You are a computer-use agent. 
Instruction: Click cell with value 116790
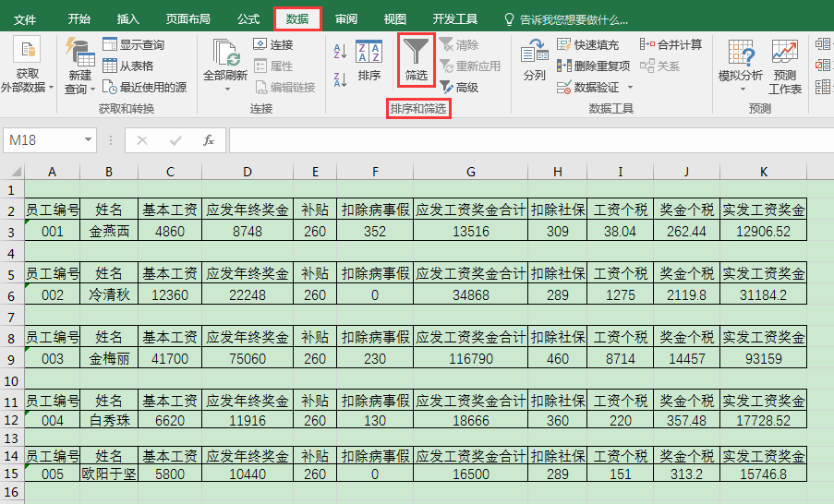[471, 359]
